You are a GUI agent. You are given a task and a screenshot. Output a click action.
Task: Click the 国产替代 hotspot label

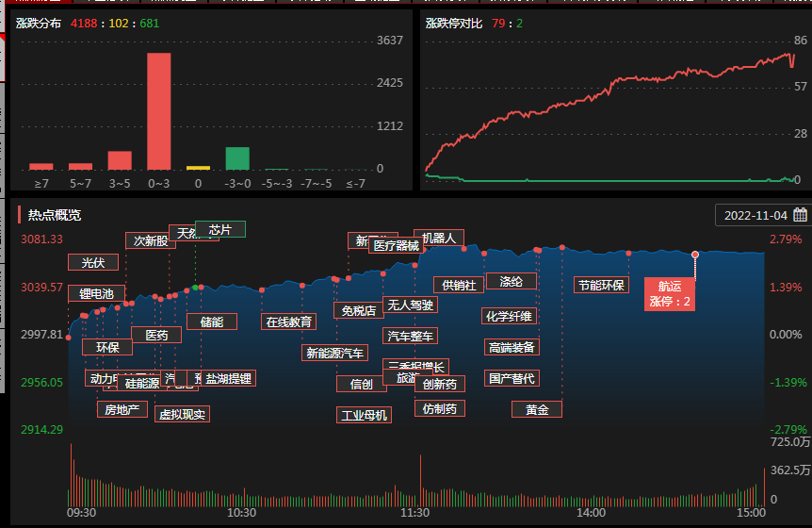pyautogui.click(x=512, y=378)
